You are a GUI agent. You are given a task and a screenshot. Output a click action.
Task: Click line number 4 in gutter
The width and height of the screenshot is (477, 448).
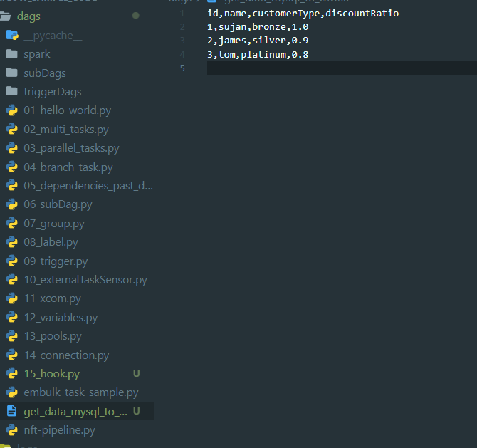click(x=182, y=54)
